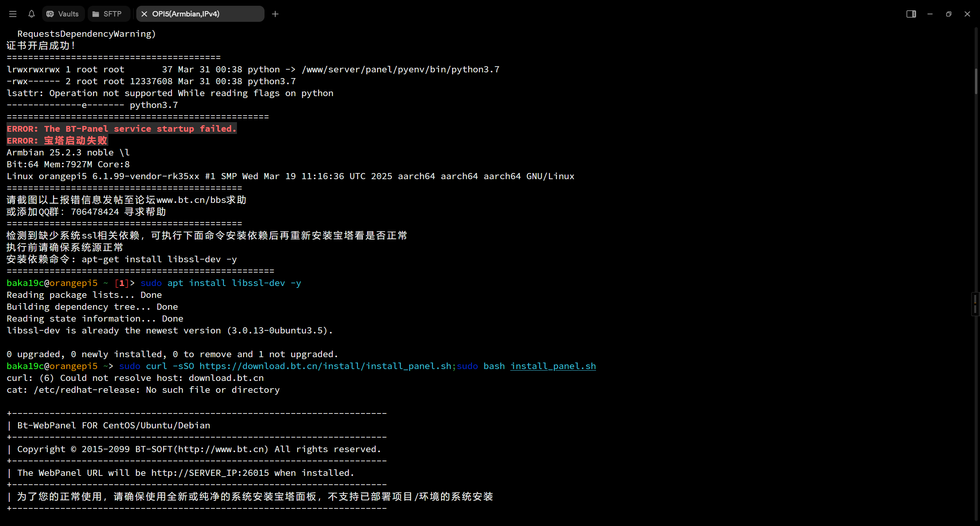This screenshot has height=526, width=980.
Task: Click the red BT-Panel startup failed error line
Action: pyautogui.click(x=121, y=129)
